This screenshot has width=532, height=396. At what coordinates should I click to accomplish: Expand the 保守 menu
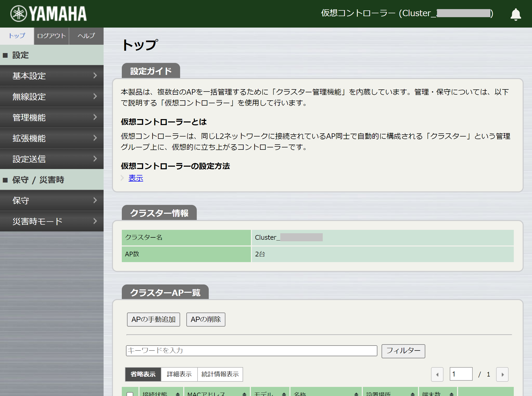pyautogui.click(x=52, y=200)
